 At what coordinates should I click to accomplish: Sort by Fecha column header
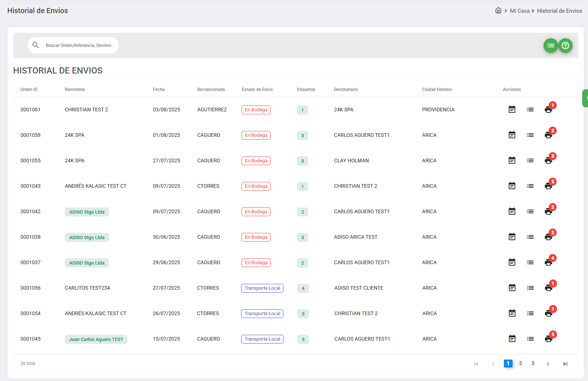159,90
